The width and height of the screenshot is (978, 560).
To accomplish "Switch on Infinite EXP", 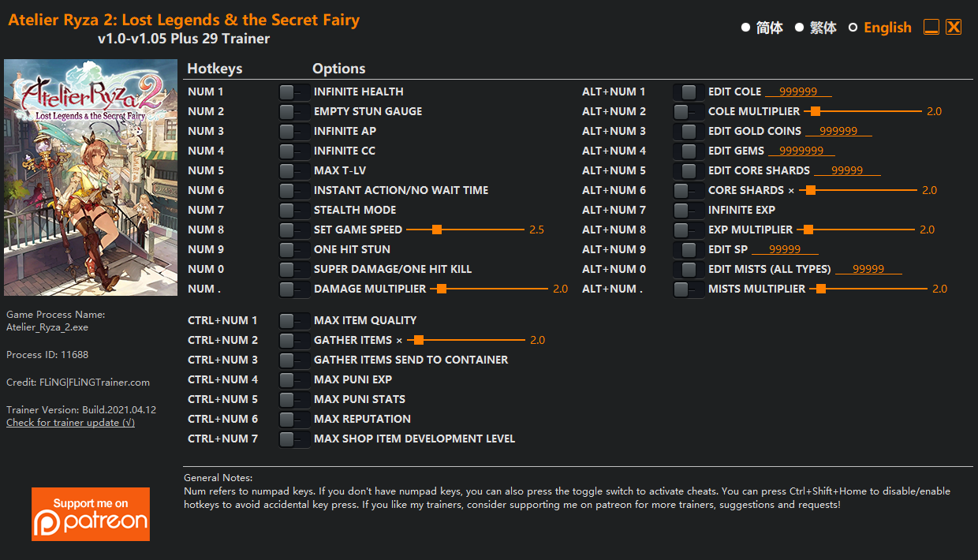I will point(689,211).
